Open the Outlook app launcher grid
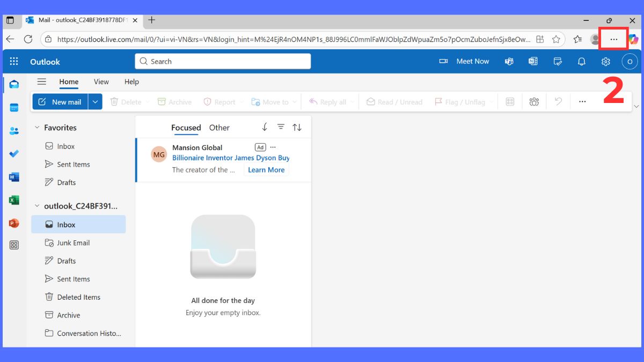Viewport: 644px width, 362px height. click(x=14, y=62)
